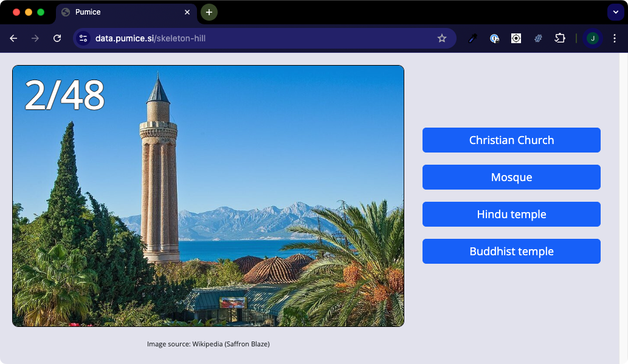Viewport: 628px width, 364px height.
Task: Click the green fullscreen window button
Action: coord(41,12)
